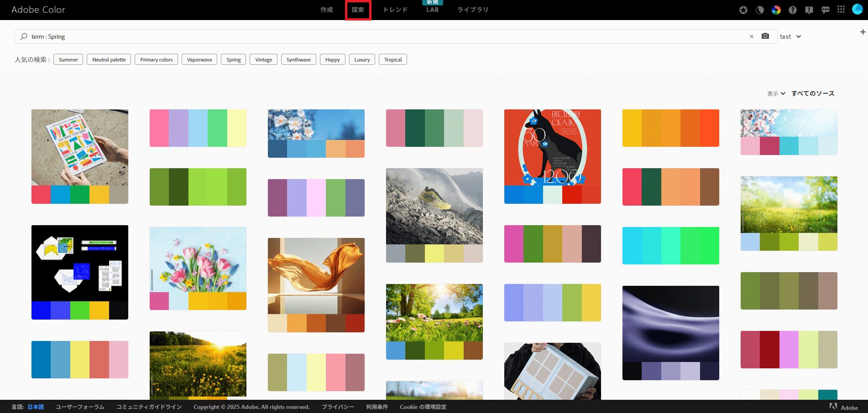Select the Tropical search tag
This screenshot has width=868, height=413.
393,60
